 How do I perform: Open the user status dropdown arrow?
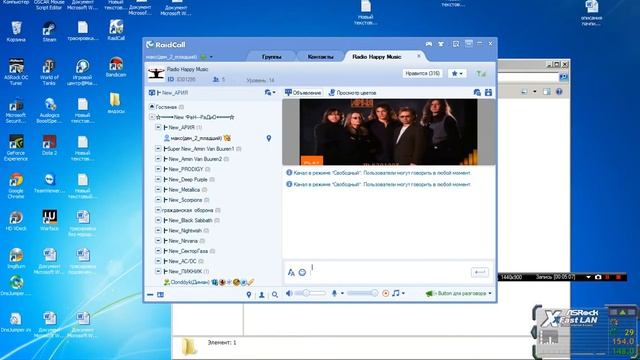coord(211,57)
